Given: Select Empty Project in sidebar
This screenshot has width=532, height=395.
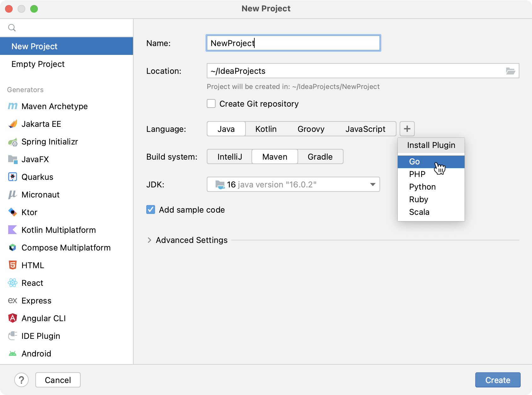Looking at the screenshot, I should point(66,64).
